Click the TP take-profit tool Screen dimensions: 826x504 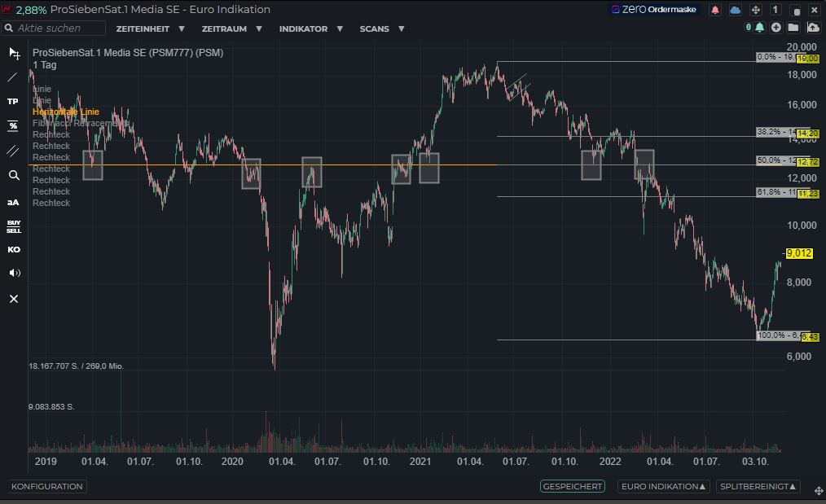coord(13,102)
